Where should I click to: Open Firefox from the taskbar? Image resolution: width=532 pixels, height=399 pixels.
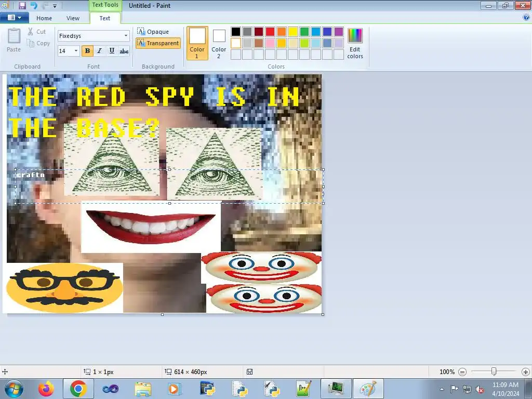click(x=46, y=389)
